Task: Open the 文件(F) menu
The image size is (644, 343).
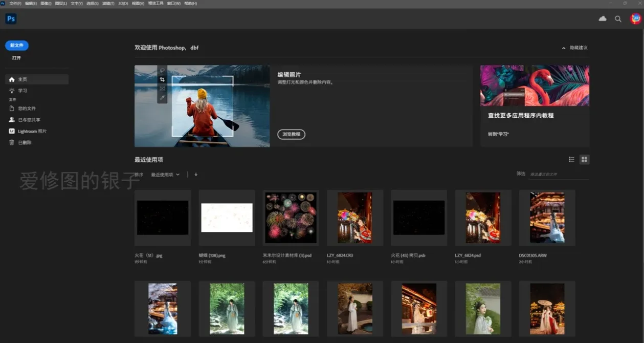Action: click(15, 3)
